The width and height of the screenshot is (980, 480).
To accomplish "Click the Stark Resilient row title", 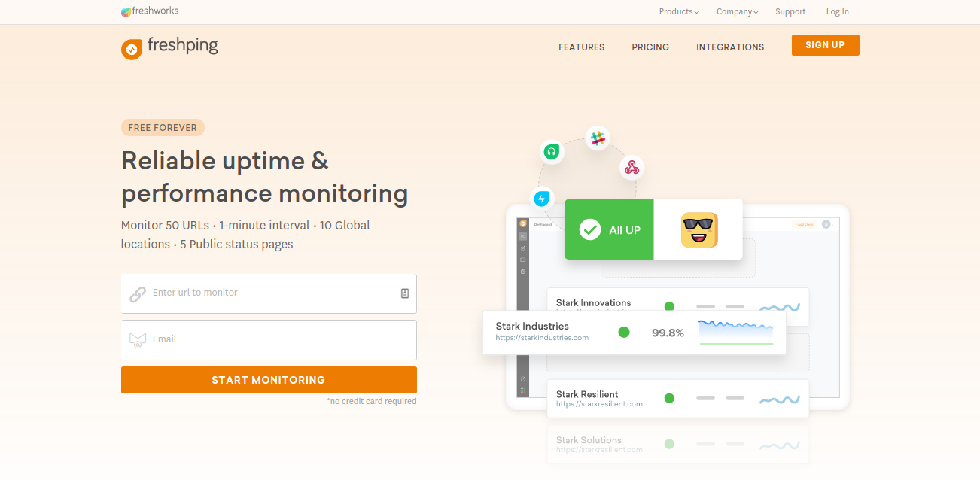I will point(587,394).
